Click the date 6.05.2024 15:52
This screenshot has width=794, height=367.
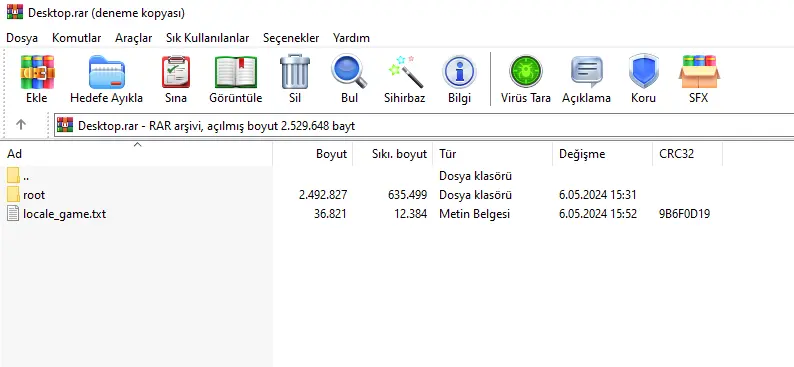(x=598, y=214)
